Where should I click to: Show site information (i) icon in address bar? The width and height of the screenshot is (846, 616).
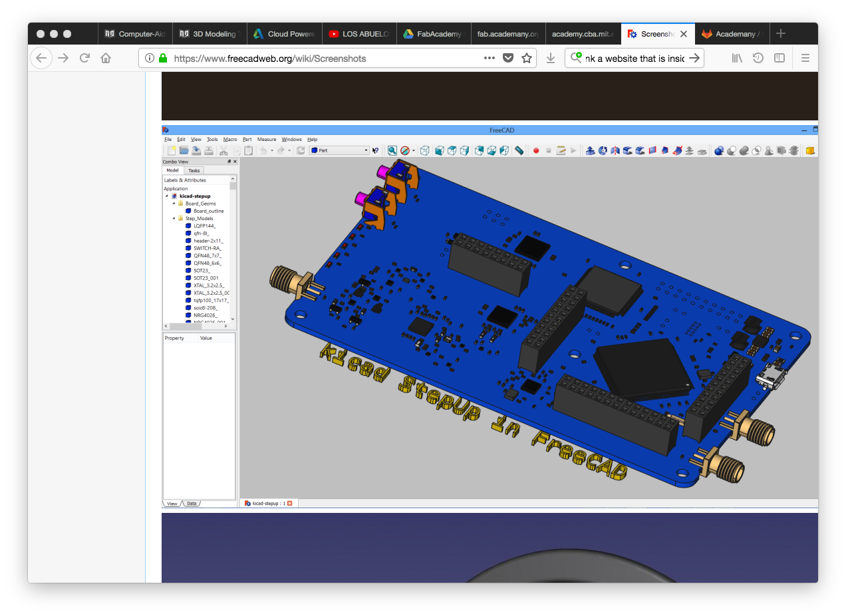pos(150,58)
